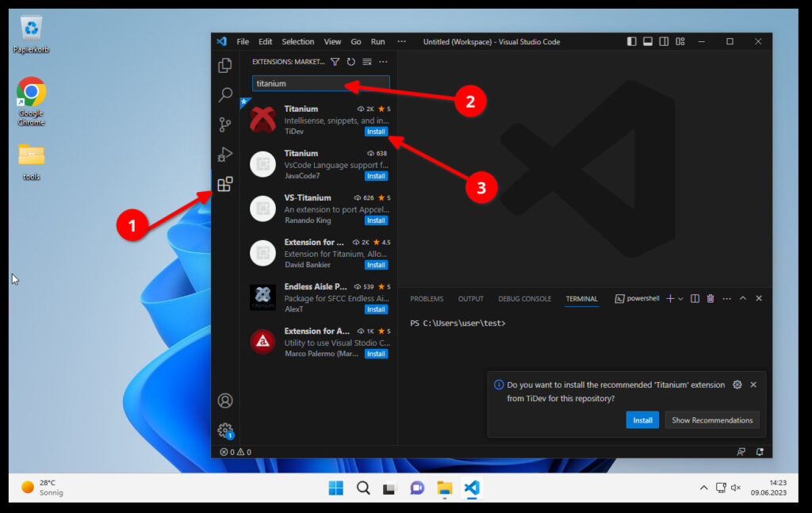Switch to the Problems tab
Viewport: 812px width, 513px height.
point(427,299)
